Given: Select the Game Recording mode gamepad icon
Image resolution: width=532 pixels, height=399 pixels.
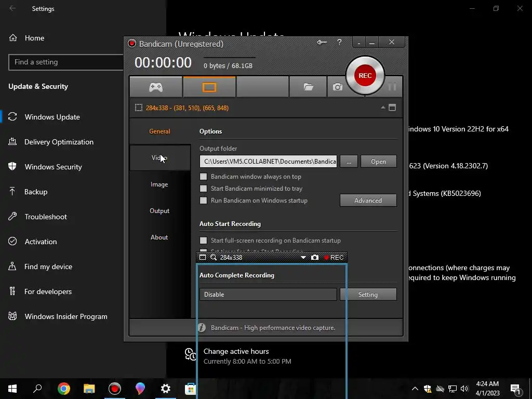Looking at the screenshot, I should [x=156, y=87].
